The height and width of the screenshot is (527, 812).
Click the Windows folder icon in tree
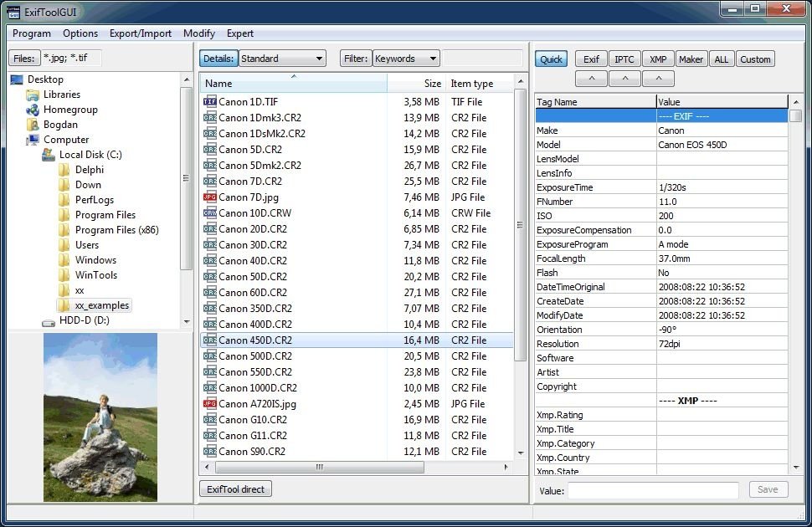tap(64, 260)
